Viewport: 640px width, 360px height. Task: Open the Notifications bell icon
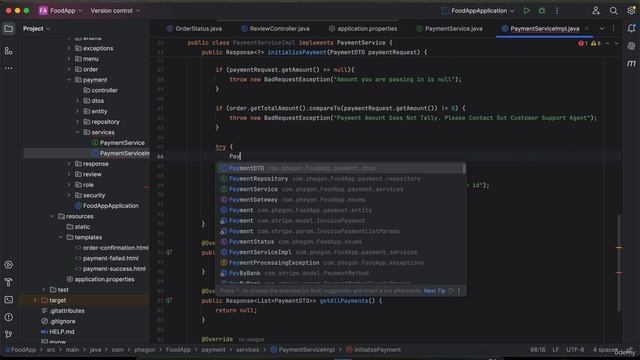coord(631,29)
